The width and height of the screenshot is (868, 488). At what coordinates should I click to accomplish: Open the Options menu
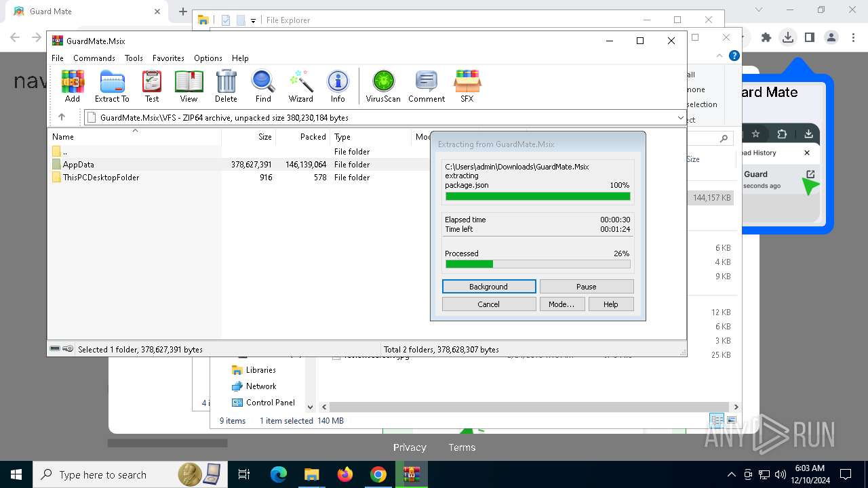208,58
